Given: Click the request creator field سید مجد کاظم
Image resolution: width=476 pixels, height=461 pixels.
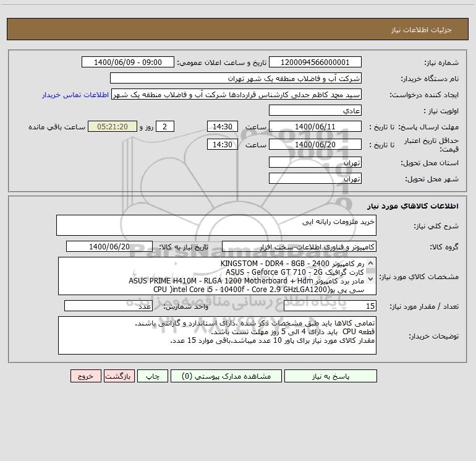Looking at the screenshot, I should (237, 94).
